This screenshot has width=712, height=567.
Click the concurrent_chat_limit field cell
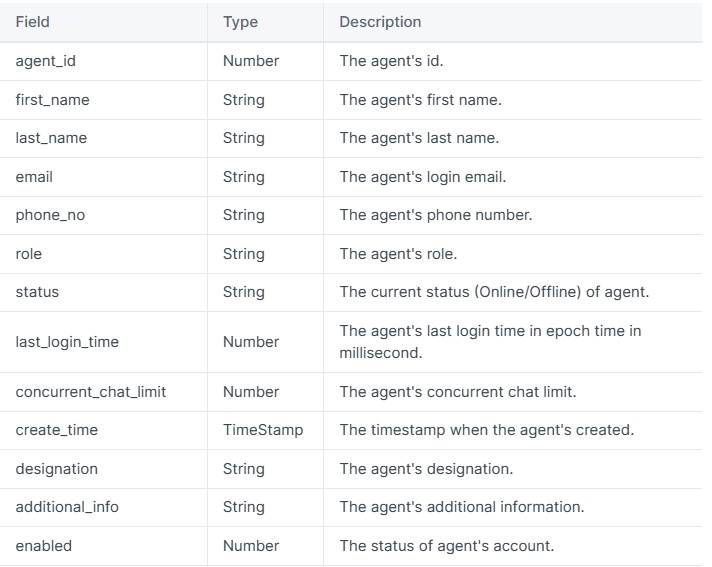[91, 392]
